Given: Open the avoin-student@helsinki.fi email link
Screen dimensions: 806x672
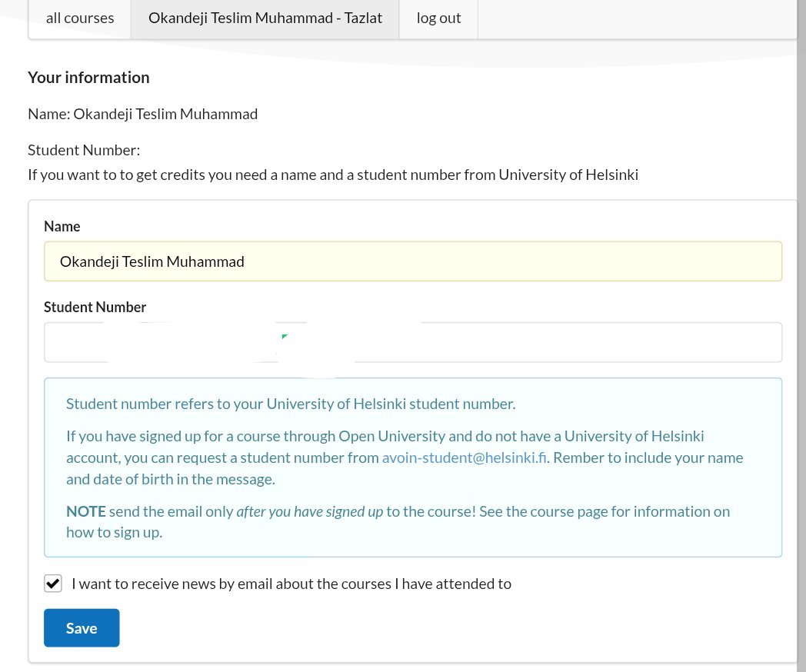Looking at the screenshot, I should [464, 457].
